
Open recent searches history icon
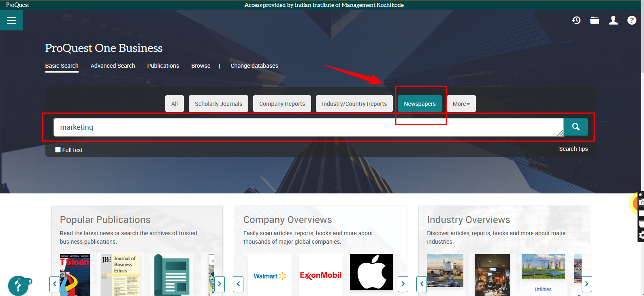click(576, 20)
